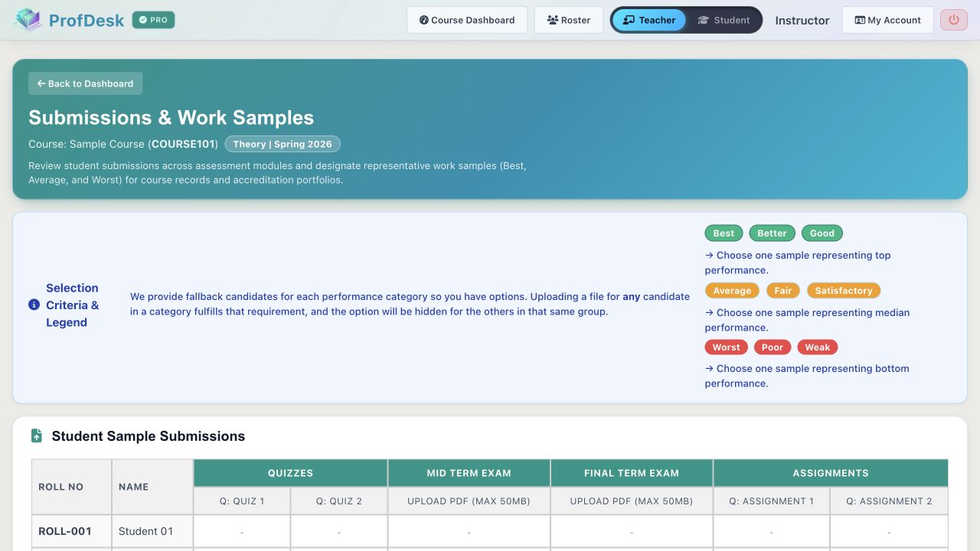Click the Best legend tag

[724, 233]
